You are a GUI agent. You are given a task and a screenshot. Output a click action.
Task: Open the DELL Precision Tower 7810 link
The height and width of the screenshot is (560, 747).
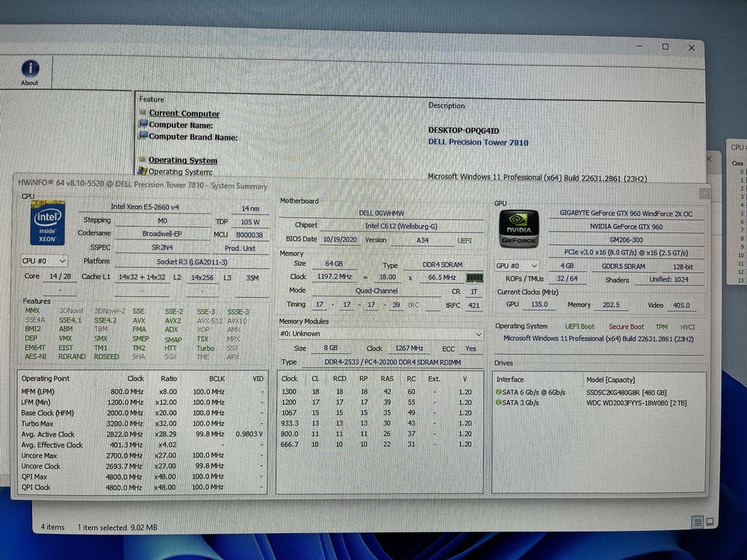point(478,142)
